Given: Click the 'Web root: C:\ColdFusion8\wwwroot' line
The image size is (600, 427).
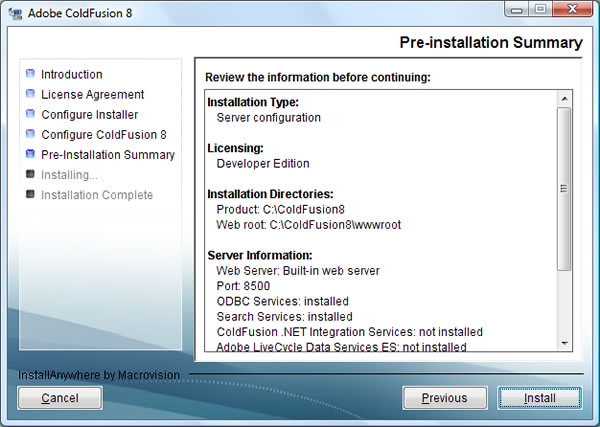Looking at the screenshot, I should 309,225.
